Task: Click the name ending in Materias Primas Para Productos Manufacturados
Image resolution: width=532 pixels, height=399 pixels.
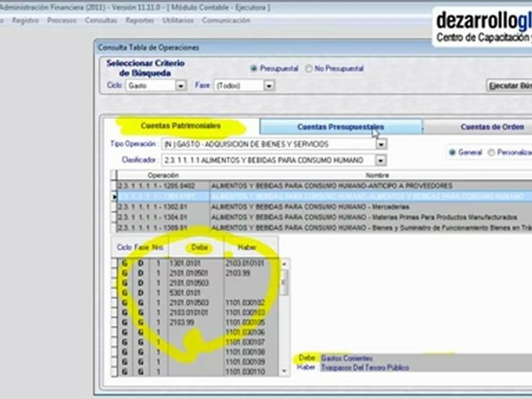Action: click(364, 217)
